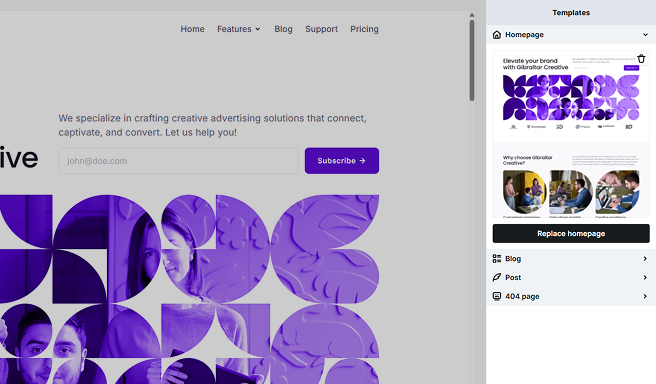The width and height of the screenshot is (656, 384).
Task: Open the Post templates row
Action: point(571,277)
